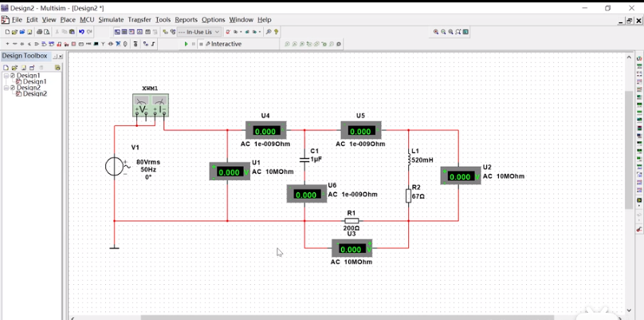Click the Zoom in magnifier icon
Image resolution: width=644 pixels, height=320 pixels.
(436, 32)
